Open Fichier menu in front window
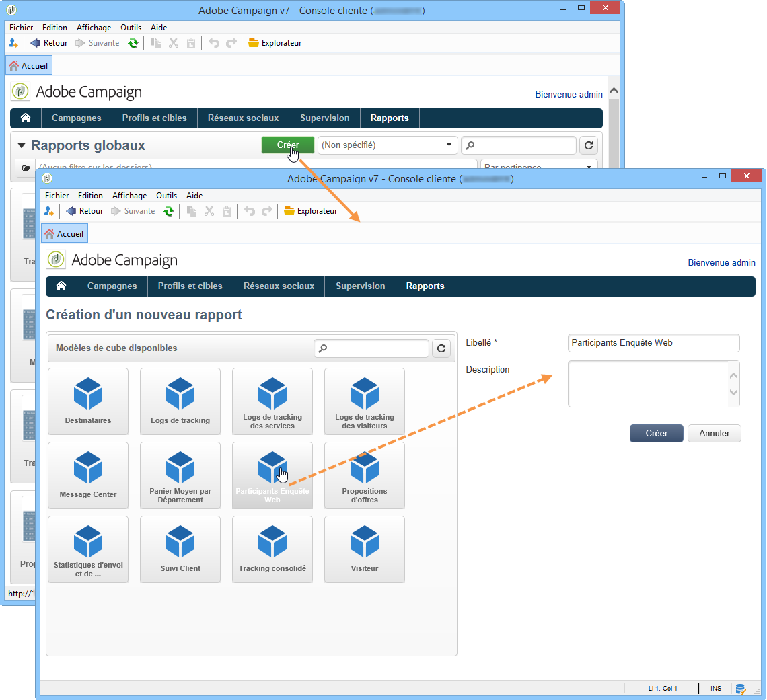The image size is (767, 700). [57, 196]
